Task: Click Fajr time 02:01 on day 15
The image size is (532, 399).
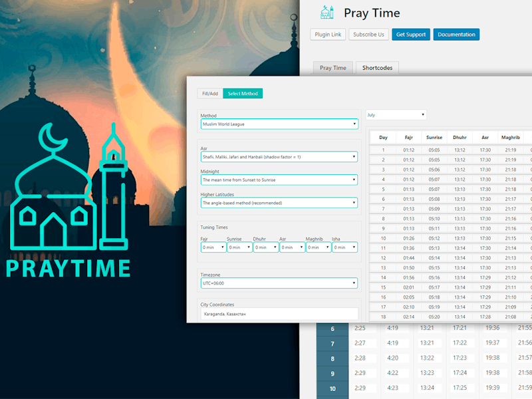Action: [408, 287]
